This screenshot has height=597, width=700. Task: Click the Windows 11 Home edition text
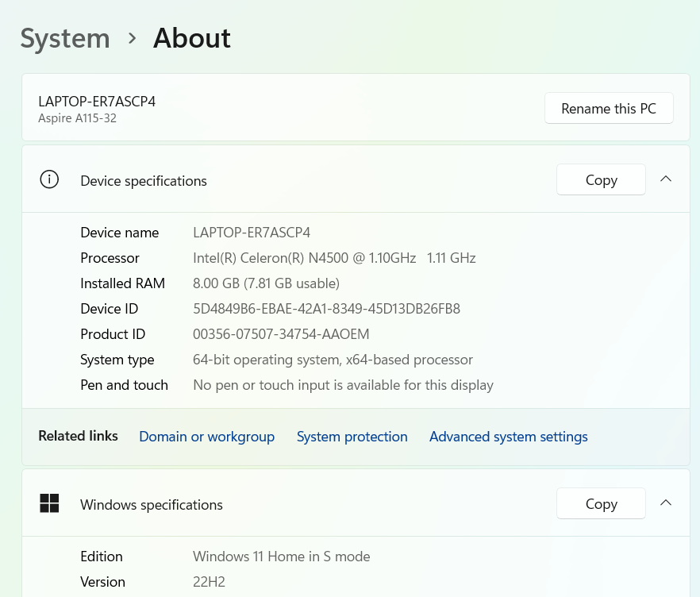(x=281, y=557)
